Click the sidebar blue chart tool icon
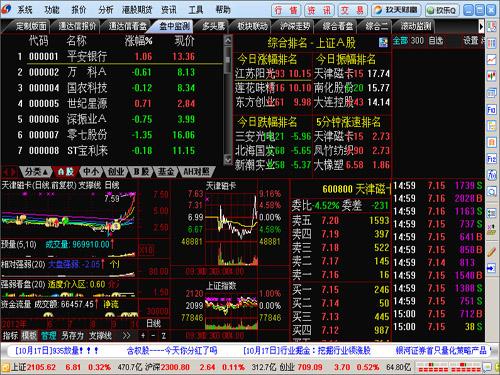 click(491, 175)
